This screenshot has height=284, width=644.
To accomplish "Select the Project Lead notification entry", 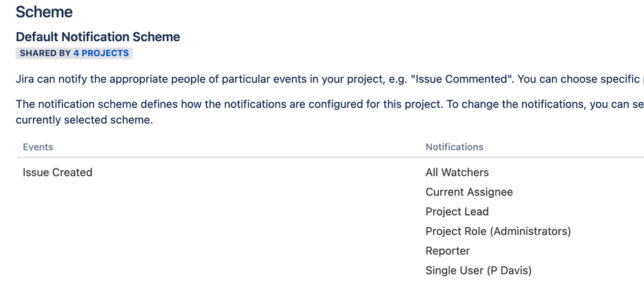I will pos(457,212).
